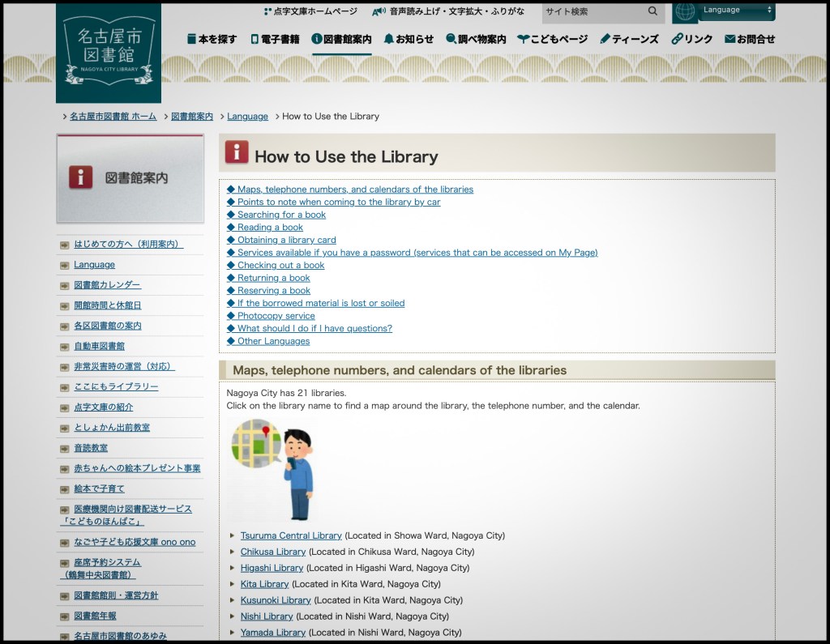Select the お知らせ bell notifications item
Viewport: 830px width, 644px height.
point(409,39)
